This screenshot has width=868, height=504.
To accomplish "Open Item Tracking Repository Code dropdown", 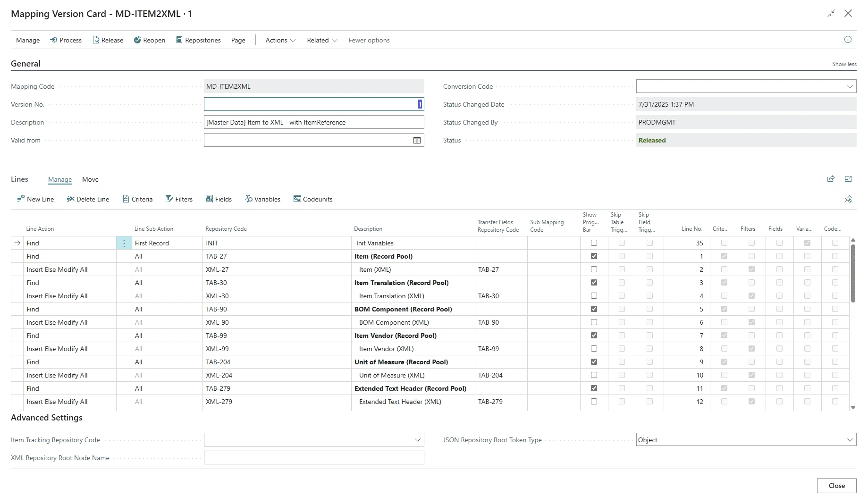I will tap(417, 440).
